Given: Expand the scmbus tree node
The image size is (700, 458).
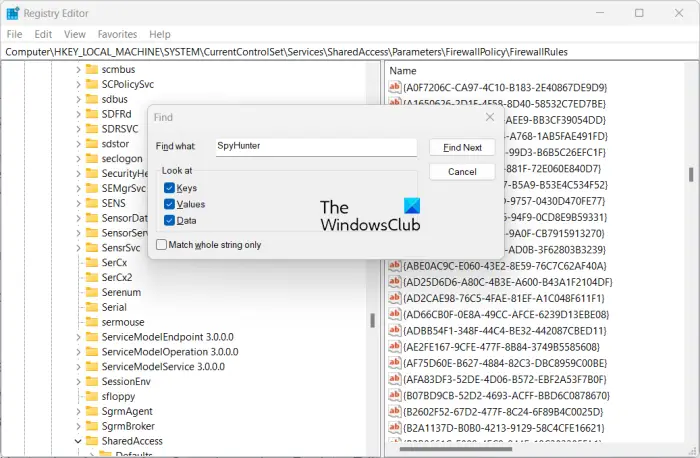Looking at the screenshot, I should [x=78, y=70].
